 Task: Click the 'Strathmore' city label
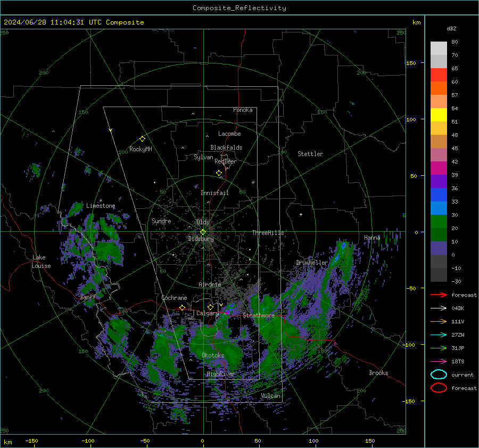click(x=259, y=315)
